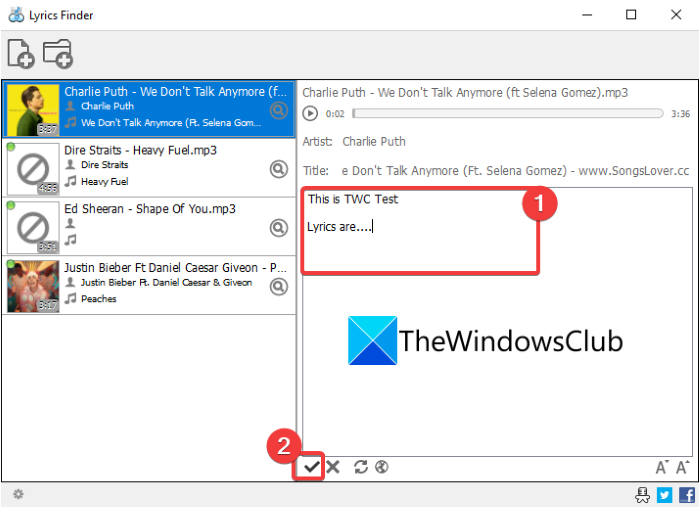
Task: Edit the Title field value
Action: [x=515, y=171]
